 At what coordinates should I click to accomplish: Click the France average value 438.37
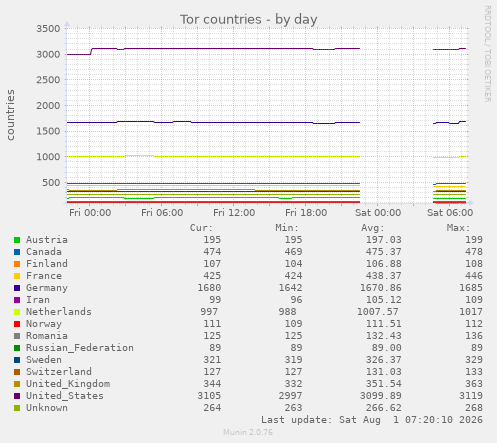[384, 276]
